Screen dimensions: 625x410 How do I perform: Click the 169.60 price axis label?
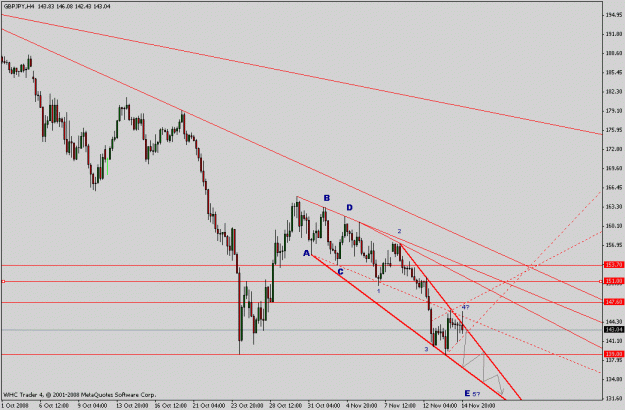click(614, 168)
